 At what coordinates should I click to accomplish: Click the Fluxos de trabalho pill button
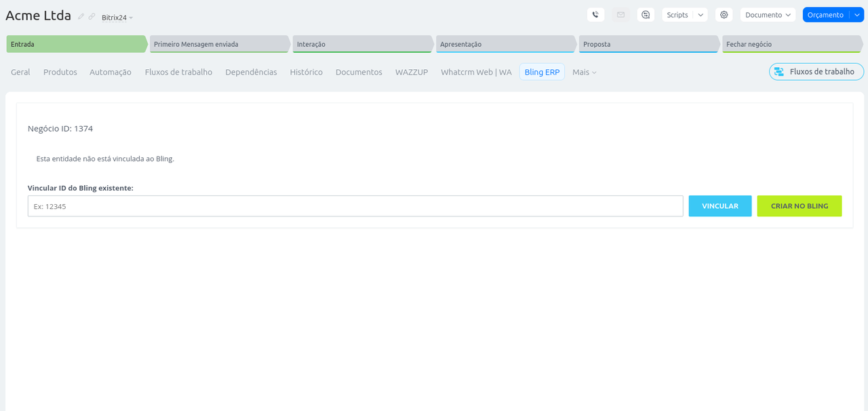click(x=816, y=72)
